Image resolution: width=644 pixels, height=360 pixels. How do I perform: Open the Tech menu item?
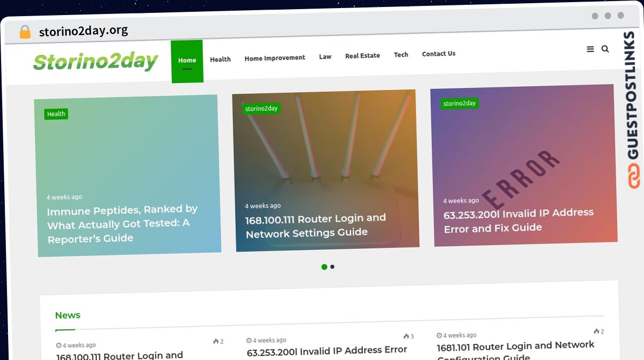pos(401,54)
